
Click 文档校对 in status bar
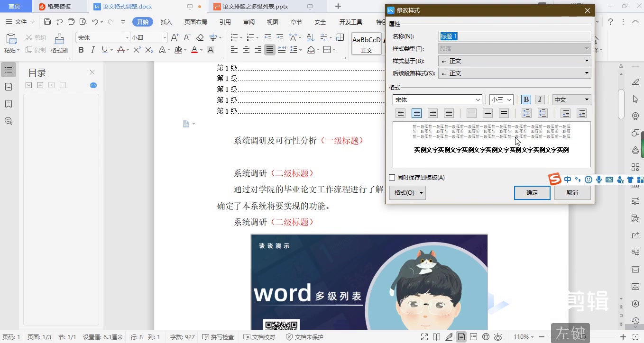259,337
